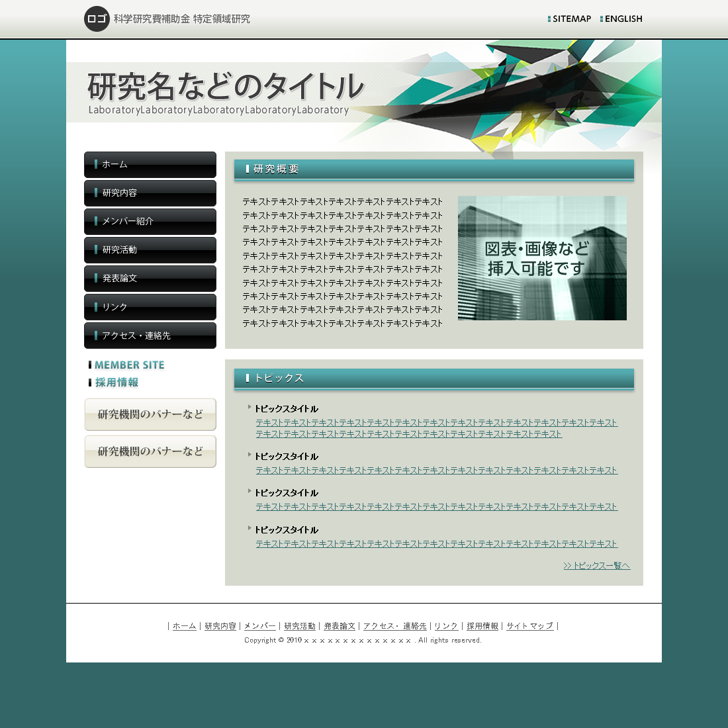Open 発表論文 in the sidebar menu
Screen dimensions: 728x728
(150, 279)
